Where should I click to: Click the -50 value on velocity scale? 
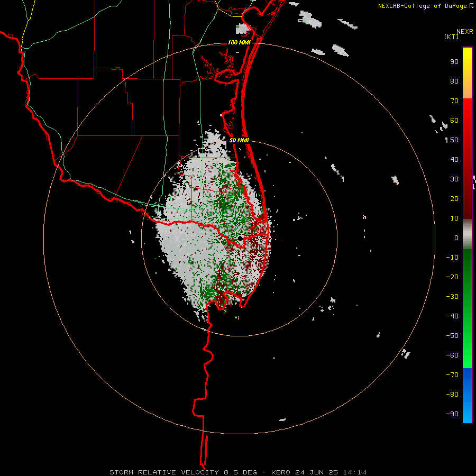click(x=452, y=335)
